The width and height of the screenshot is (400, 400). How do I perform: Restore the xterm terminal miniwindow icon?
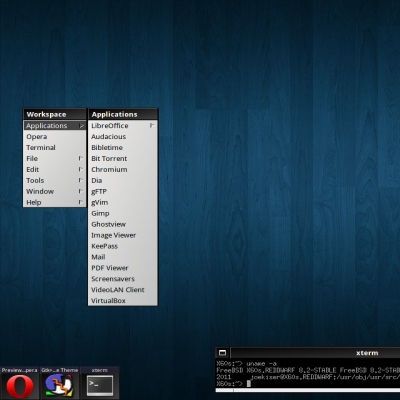100,383
